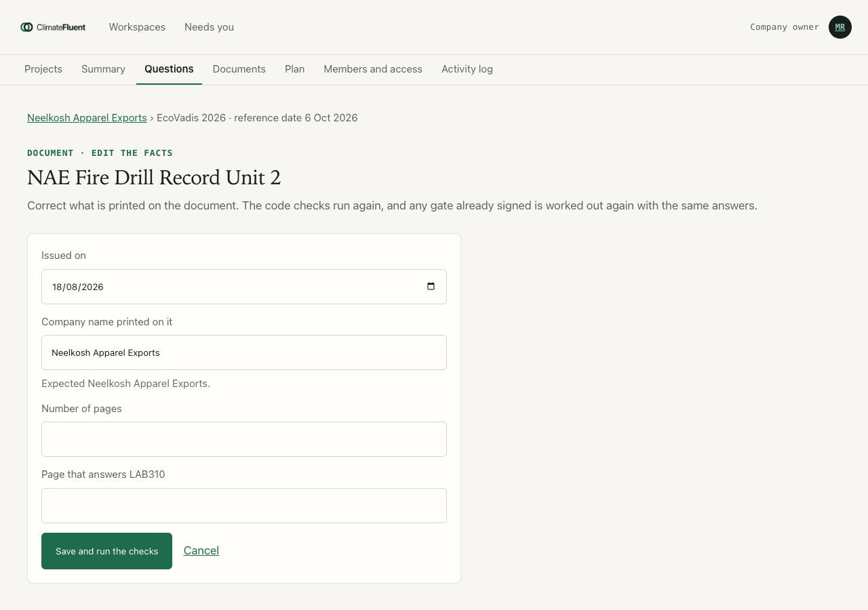Open the Plan tab
The width and height of the screenshot is (868, 610).
coord(295,69)
